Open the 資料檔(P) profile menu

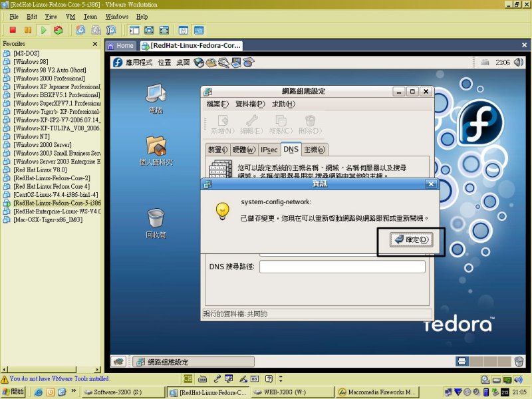pos(250,104)
